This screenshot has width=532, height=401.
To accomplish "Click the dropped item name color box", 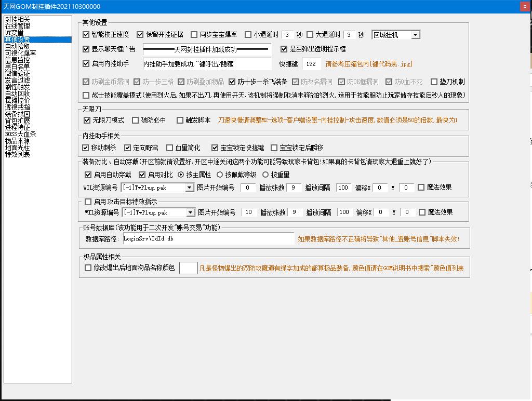I will point(188,268).
